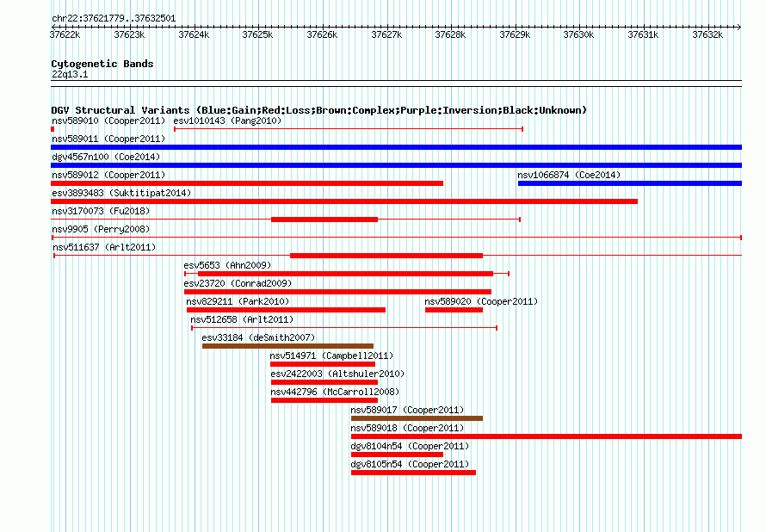Image resolution: width=766 pixels, height=532 pixels.
Task: Open the nsv3170073 (Fu2018) label
Action: pos(101,211)
